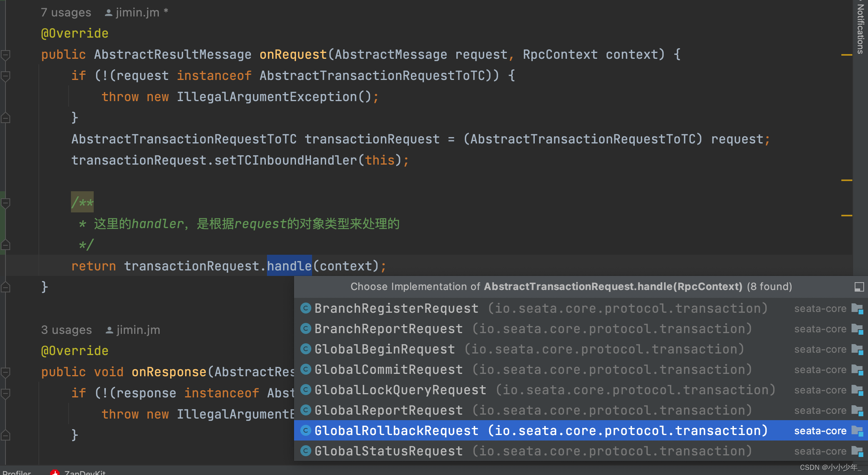Viewport: 868px width, 475px height.
Task: Fold the if-block closing brace marker
Action: click(x=5, y=118)
